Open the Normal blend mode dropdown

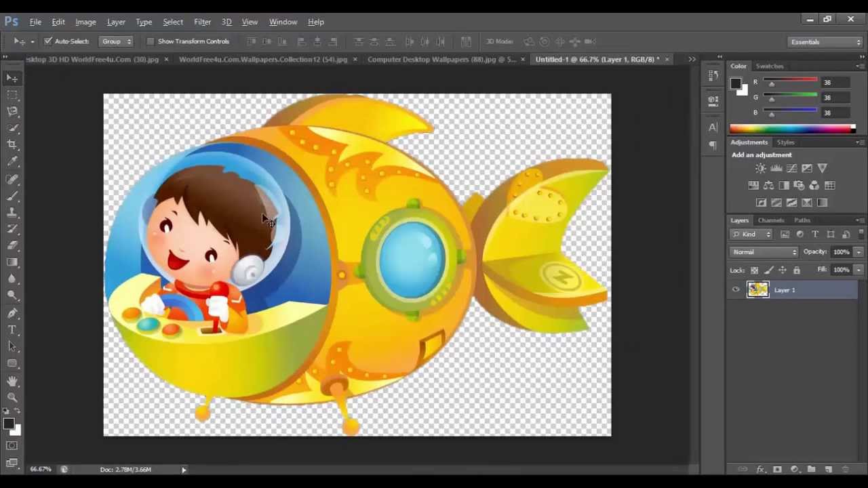tap(765, 252)
